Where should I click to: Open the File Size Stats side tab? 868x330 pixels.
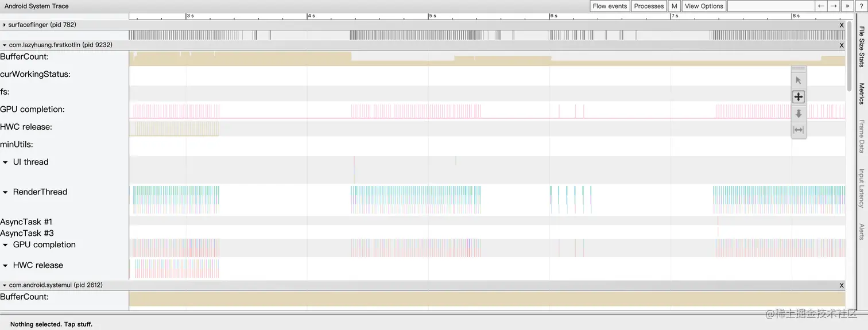pyautogui.click(x=861, y=46)
